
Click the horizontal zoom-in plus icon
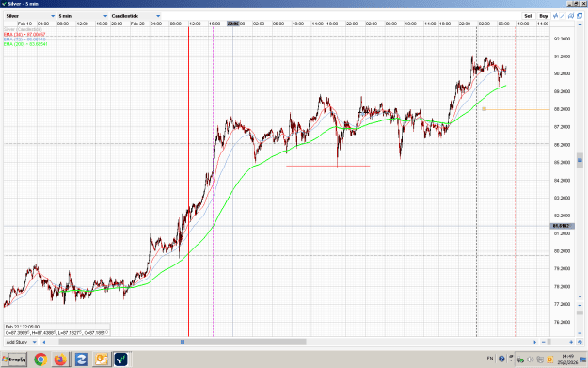click(x=571, y=342)
